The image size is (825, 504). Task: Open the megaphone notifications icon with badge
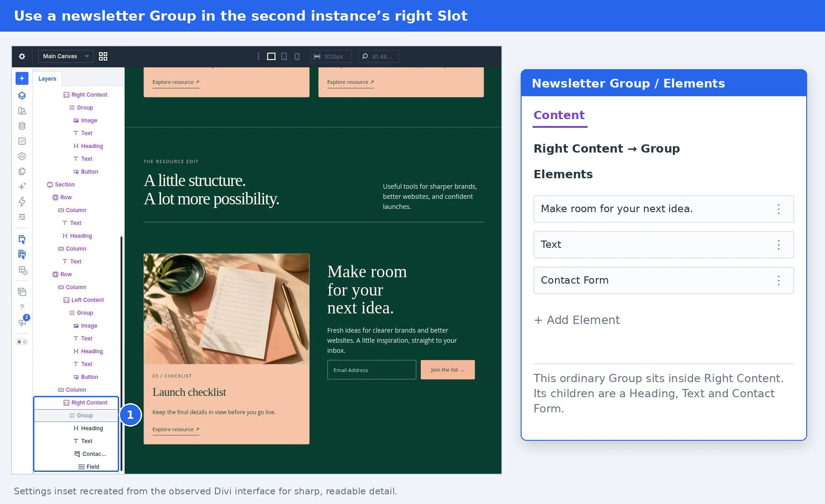22,322
